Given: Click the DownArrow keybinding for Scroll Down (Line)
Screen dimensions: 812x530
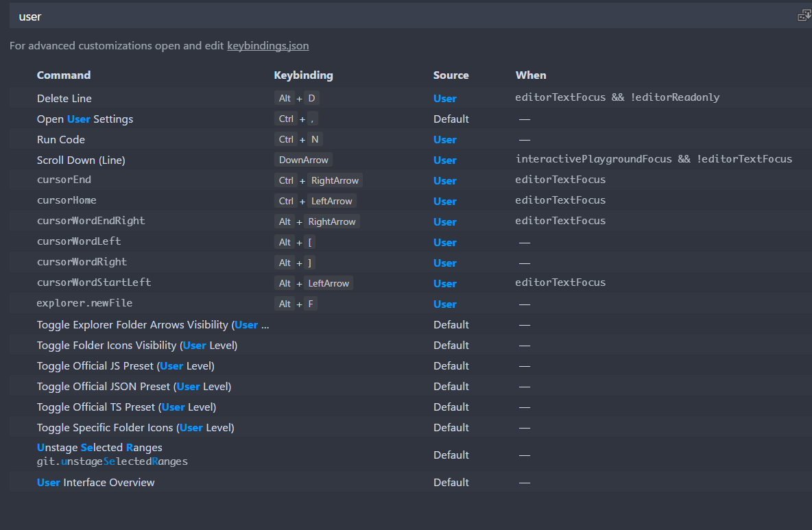Looking at the screenshot, I should (x=302, y=159).
